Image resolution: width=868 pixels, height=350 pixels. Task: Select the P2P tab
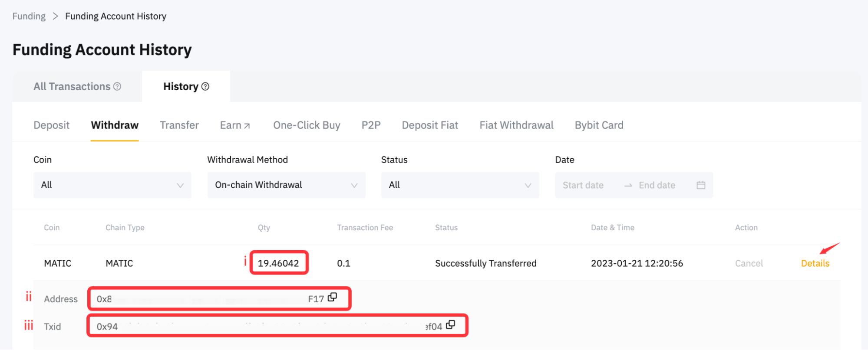click(371, 125)
